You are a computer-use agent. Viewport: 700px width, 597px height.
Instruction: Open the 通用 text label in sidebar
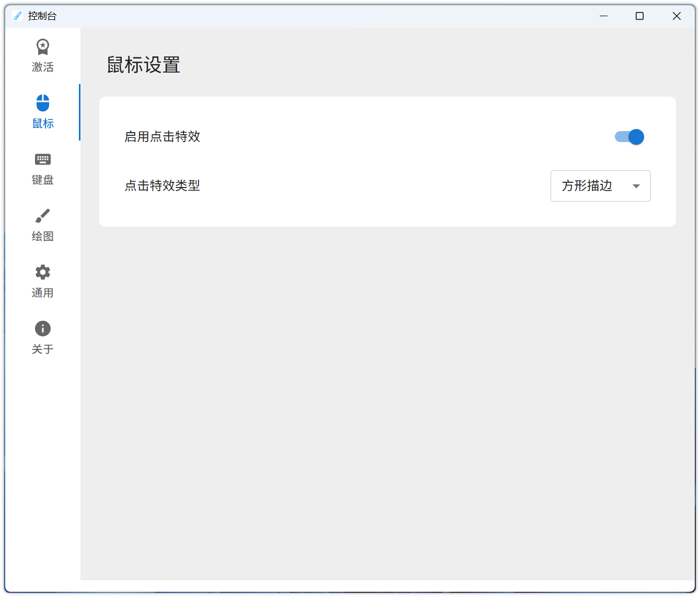(42, 293)
